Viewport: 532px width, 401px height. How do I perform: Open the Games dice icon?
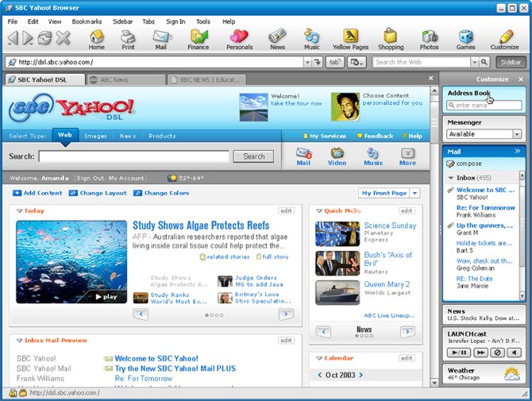(466, 40)
